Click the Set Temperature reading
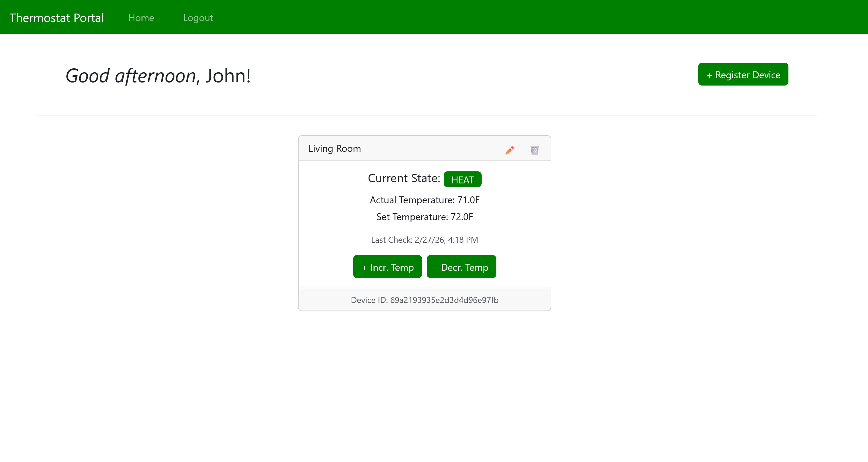Viewport: 868px width, 462px height. (x=424, y=217)
